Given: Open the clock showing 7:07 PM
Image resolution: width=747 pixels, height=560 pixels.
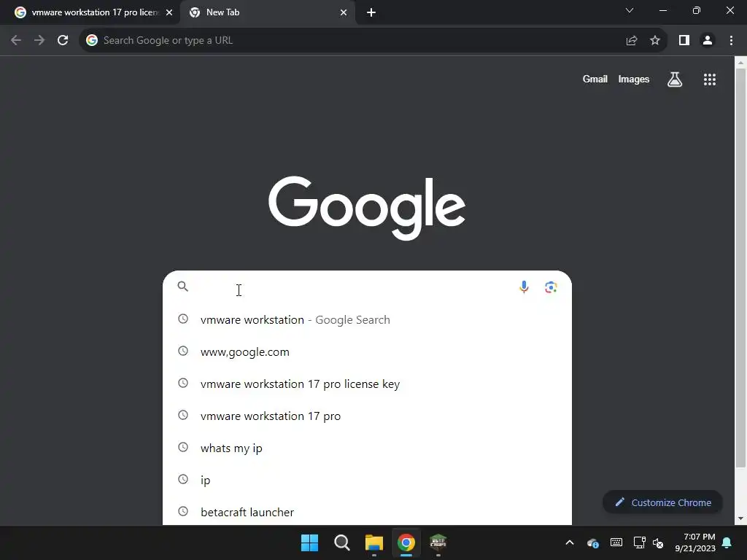Looking at the screenshot, I should (x=695, y=542).
